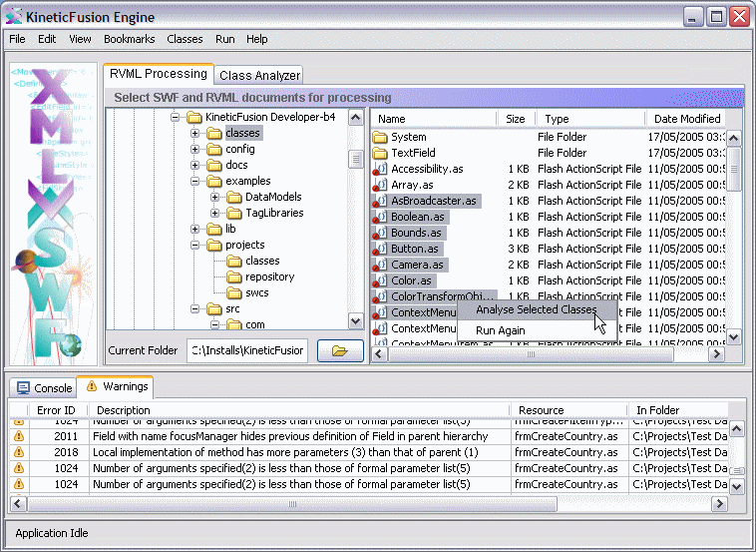Collapse the examples folder node

coord(195,181)
